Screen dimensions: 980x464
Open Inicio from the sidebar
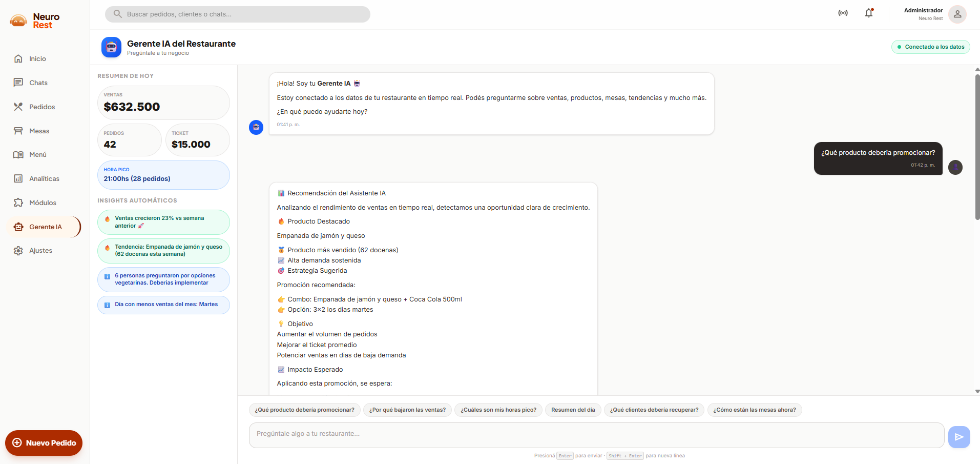point(37,59)
